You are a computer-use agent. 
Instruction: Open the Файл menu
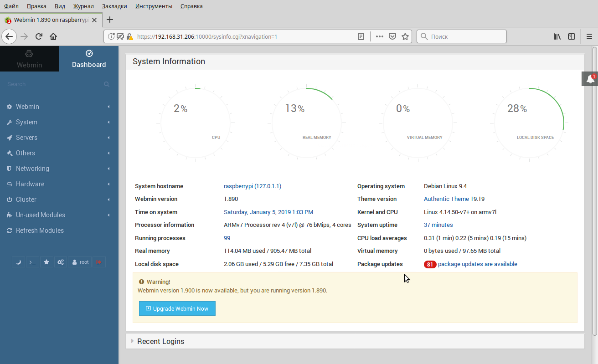(11, 6)
